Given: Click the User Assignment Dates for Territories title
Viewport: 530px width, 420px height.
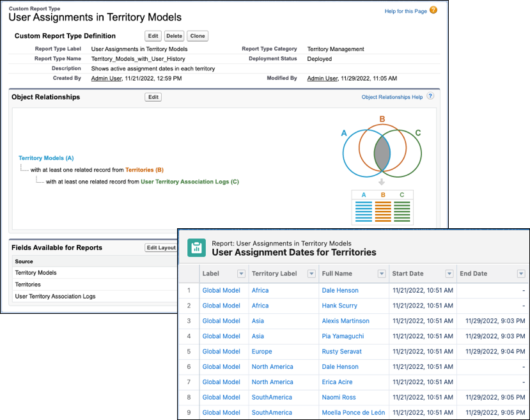Looking at the screenshot, I should coord(293,253).
